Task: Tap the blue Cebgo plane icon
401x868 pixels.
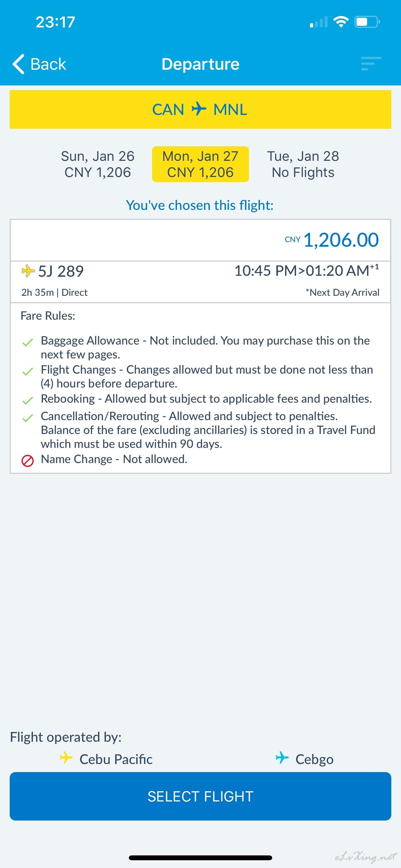Action: tap(282, 758)
